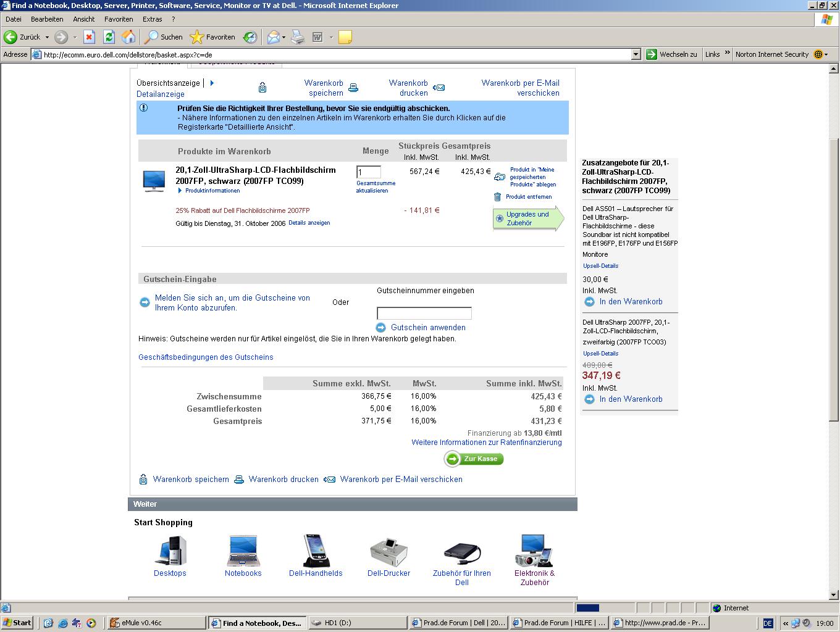The width and height of the screenshot is (840, 632).
Task: Expand Produktinformationen under the monitor
Action: 209,191
